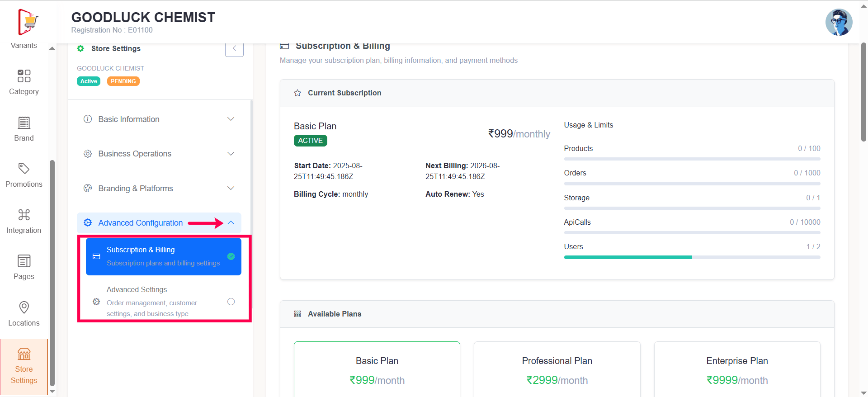Viewport: 868px width, 397px height.
Task: Open the Locations pin icon
Action: 24,307
